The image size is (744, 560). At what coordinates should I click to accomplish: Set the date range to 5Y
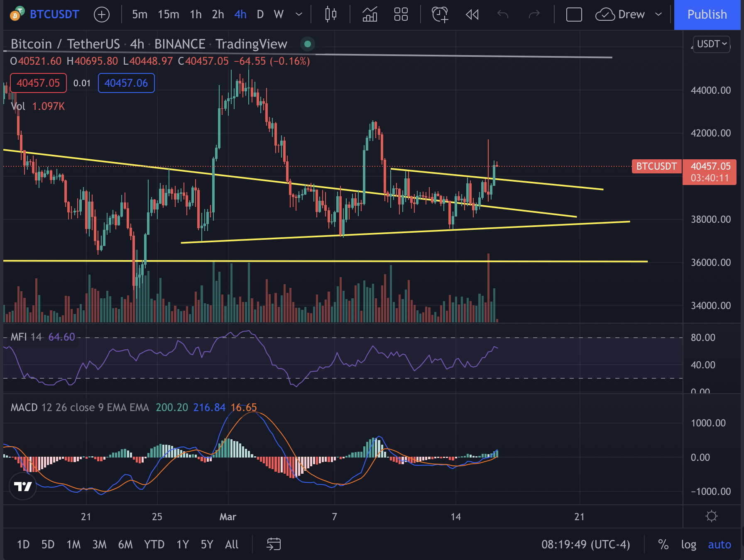pos(207,544)
